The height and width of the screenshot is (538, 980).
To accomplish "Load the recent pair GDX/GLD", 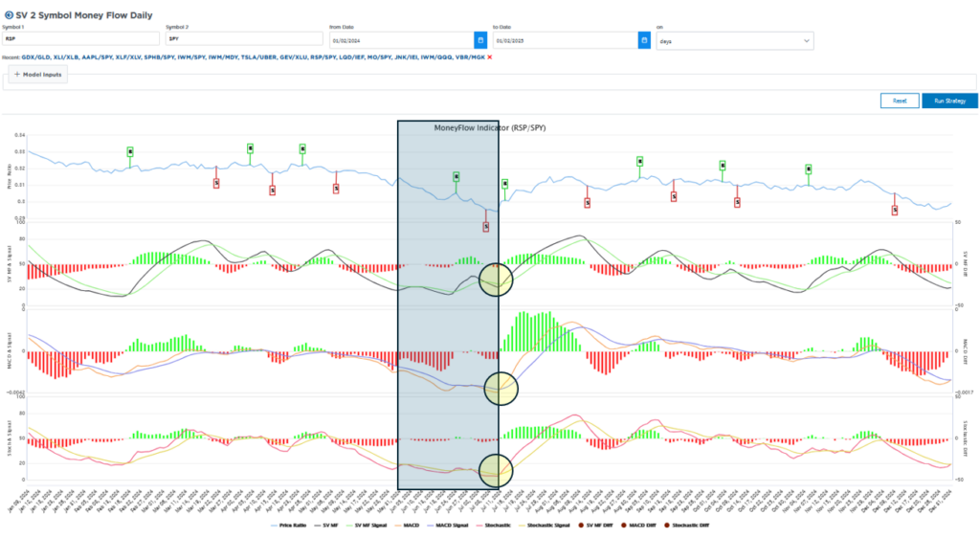I will coord(36,56).
